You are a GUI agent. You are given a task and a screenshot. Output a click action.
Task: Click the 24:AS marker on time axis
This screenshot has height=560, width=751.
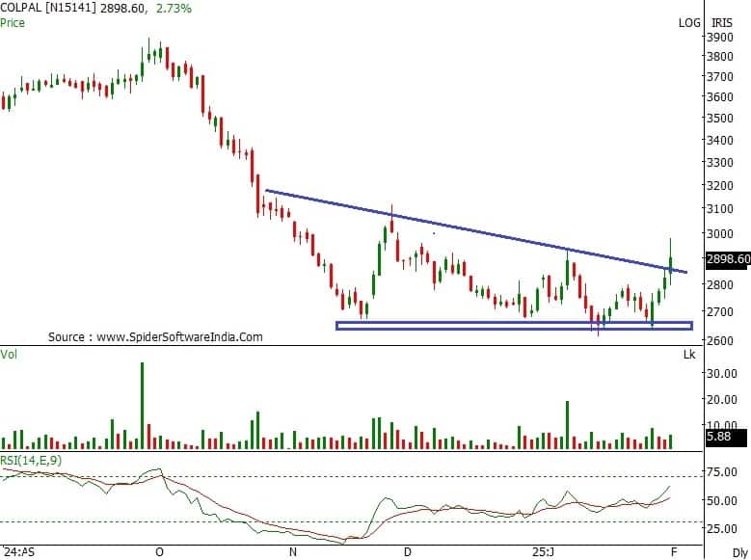pos(17,553)
